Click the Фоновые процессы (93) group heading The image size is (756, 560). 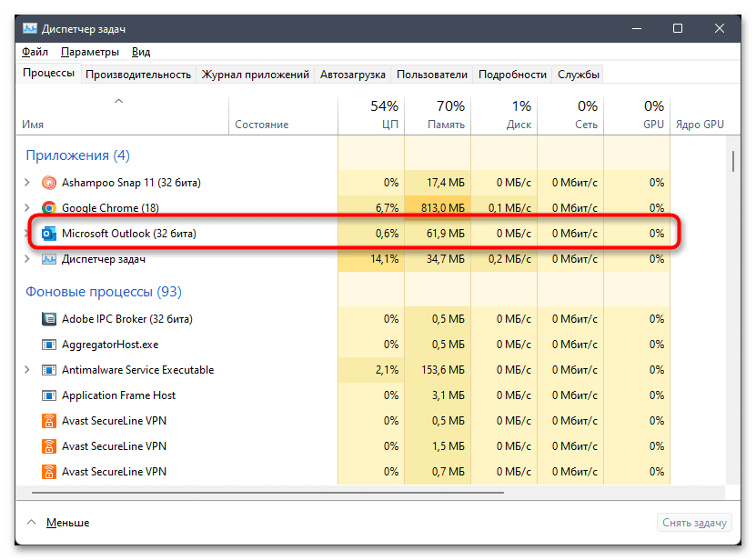pyautogui.click(x=104, y=292)
